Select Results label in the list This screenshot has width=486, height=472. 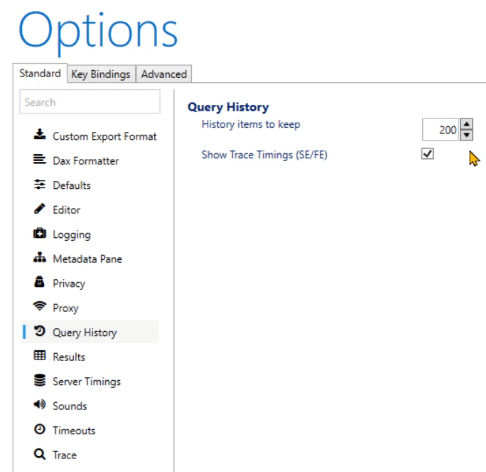[x=69, y=357]
